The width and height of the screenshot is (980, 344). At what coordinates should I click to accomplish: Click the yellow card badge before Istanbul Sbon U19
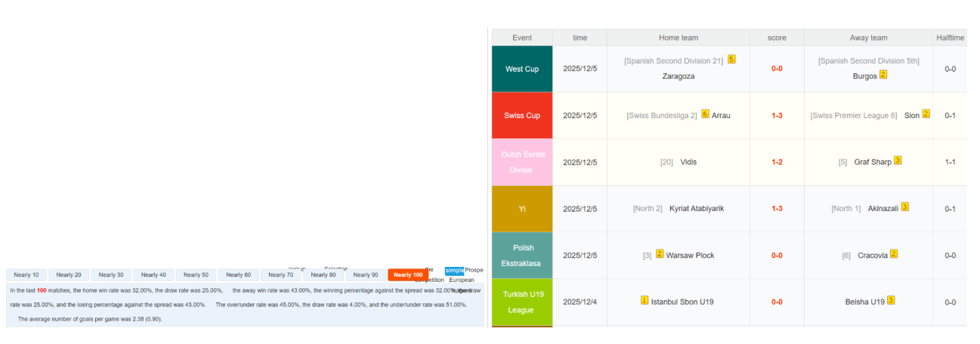point(645,300)
